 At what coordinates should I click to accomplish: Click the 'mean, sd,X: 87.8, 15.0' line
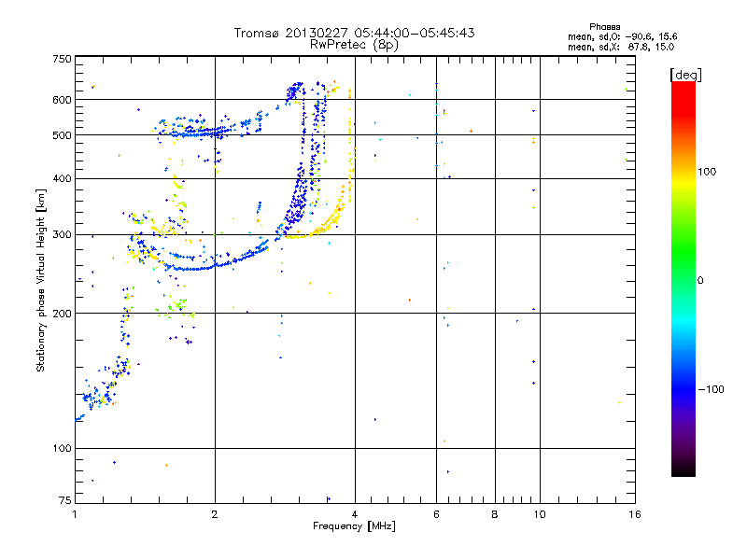point(621,47)
